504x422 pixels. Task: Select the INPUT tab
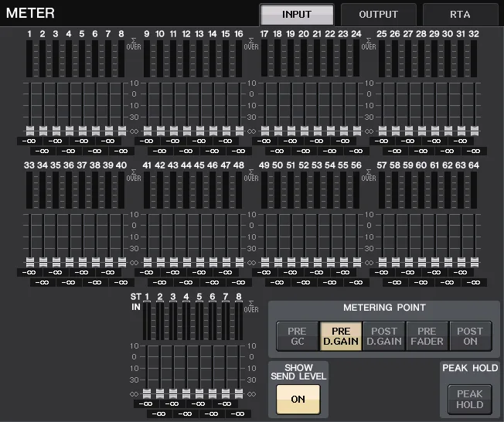[297, 15]
